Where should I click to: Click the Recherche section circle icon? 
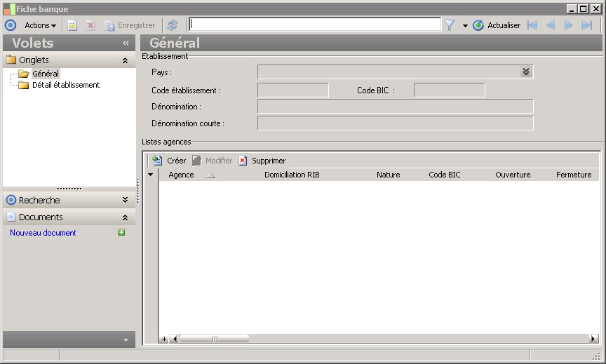click(x=11, y=200)
